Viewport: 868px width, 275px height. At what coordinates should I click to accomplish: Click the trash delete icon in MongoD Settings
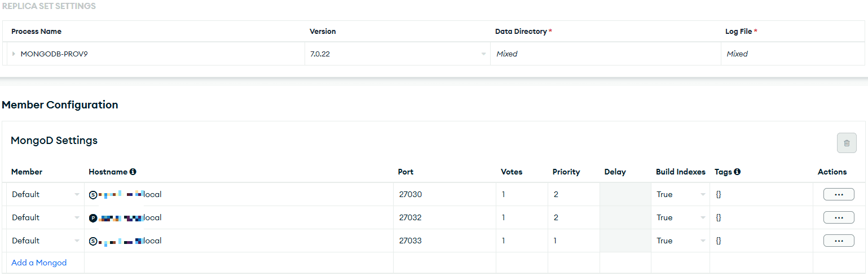tap(847, 143)
